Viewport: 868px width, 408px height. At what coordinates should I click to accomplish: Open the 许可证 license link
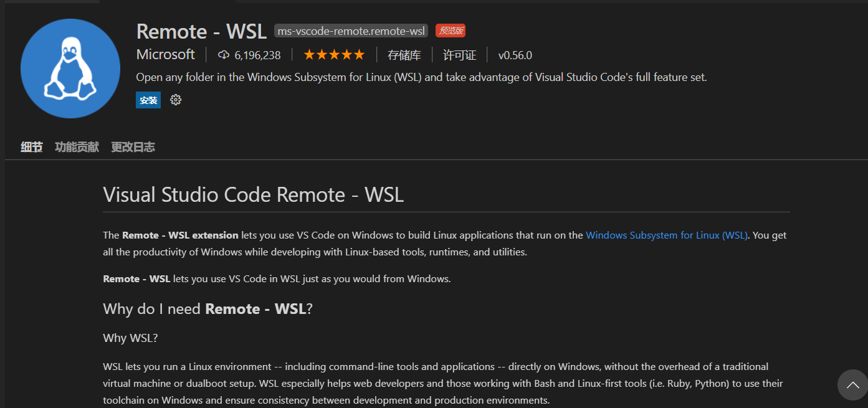459,55
